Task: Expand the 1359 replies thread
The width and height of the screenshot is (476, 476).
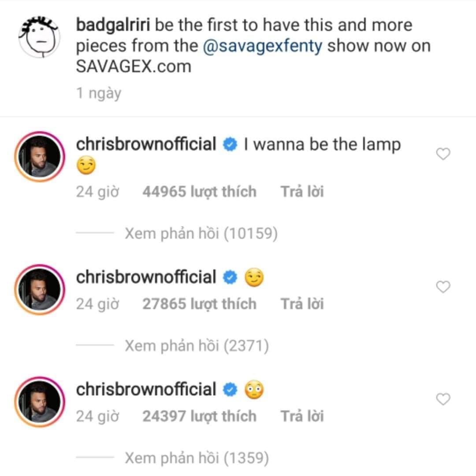Action: point(197,458)
